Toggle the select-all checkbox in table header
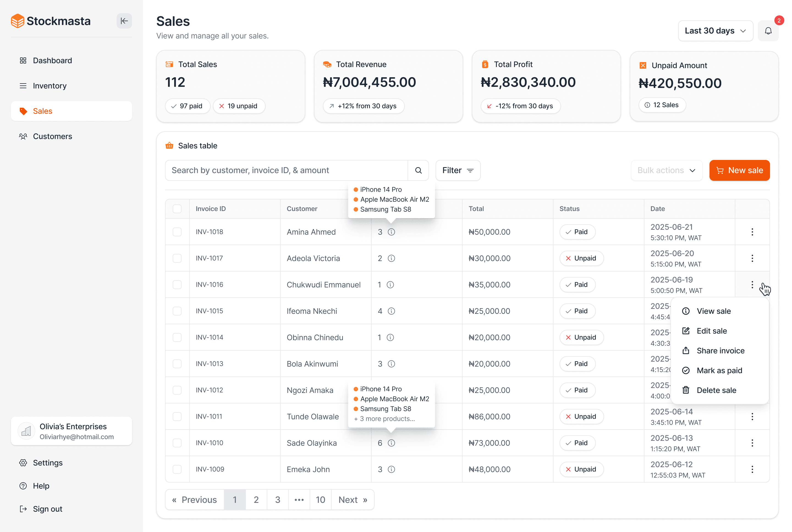Viewport: 792px width, 532px height. click(x=177, y=209)
